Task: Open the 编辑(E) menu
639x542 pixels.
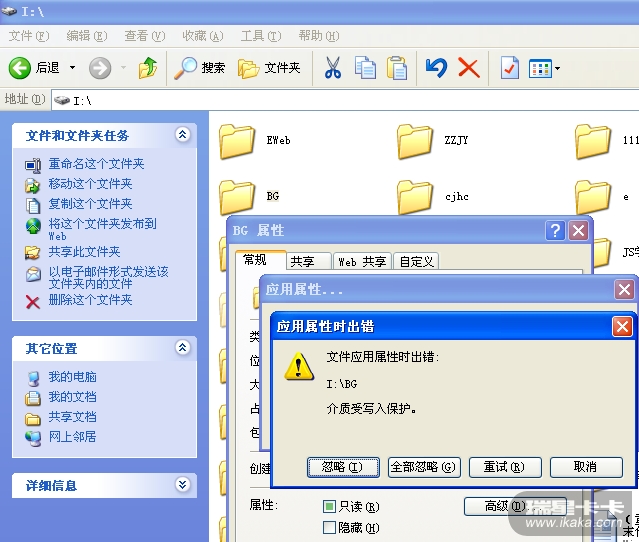Action: (87, 36)
